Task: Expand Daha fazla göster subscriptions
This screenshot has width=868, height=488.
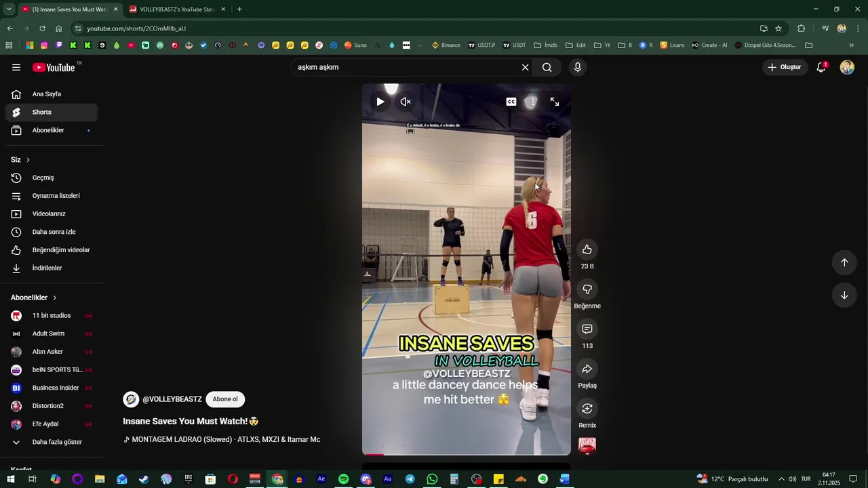Action: pyautogui.click(x=52, y=442)
